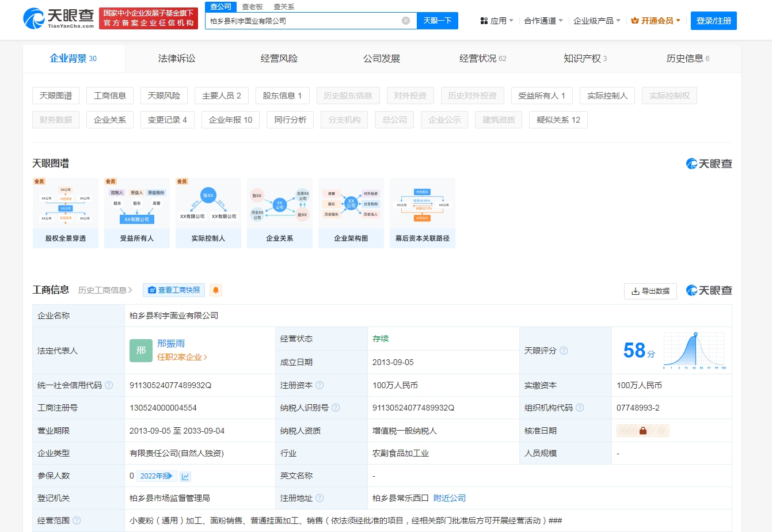Image resolution: width=772 pixels, height=532 pixels.
Task: Click the 查看工商快照 button
Action: tap(174, 290)
